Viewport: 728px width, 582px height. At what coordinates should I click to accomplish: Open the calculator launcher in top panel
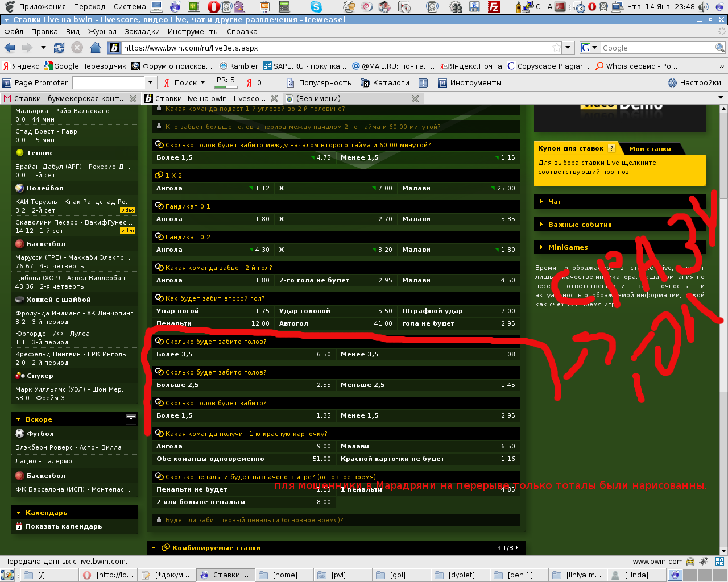tap(284, 7)
